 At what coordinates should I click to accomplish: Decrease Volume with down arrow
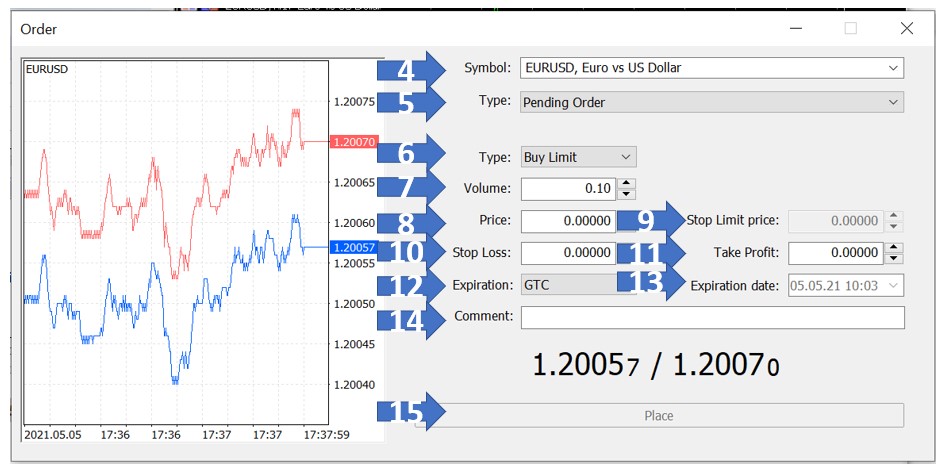pyautogui.click(x=627, y=194)
